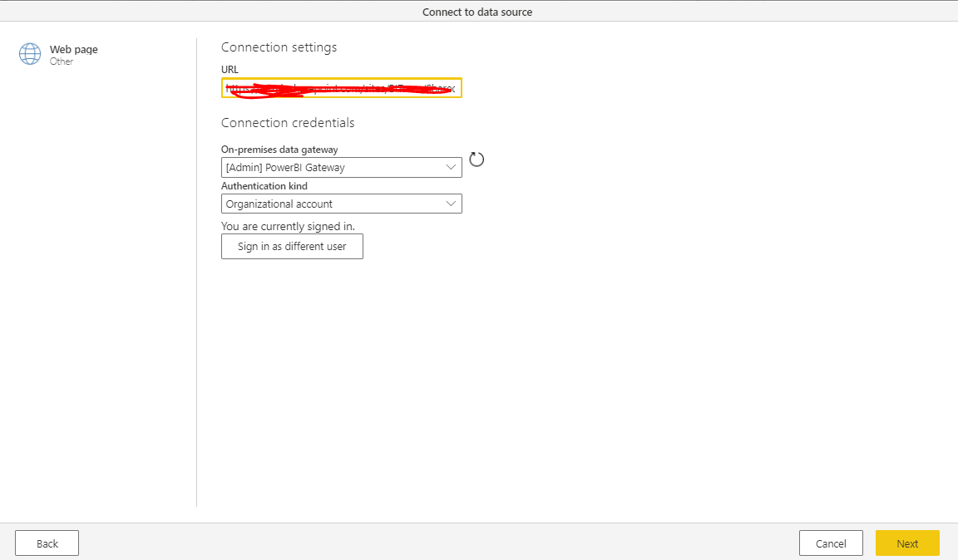Click inside the URL input field

point(342,88)
